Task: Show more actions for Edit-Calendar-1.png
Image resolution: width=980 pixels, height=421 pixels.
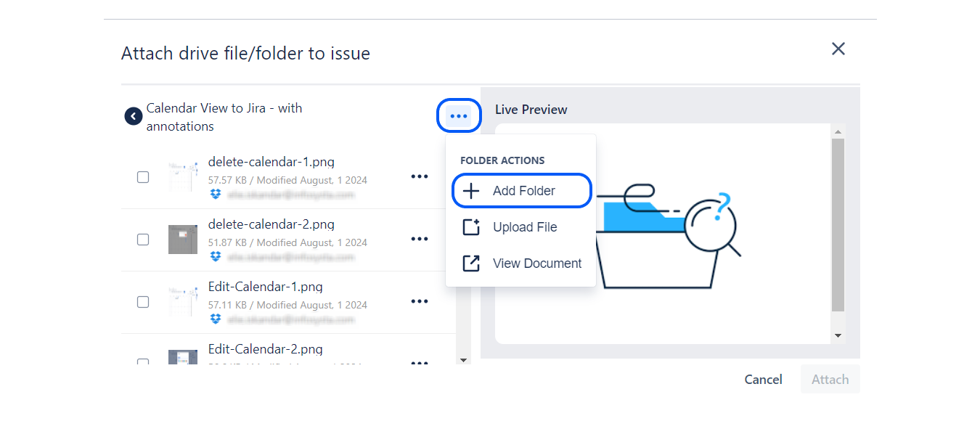Action: [420, 301]
